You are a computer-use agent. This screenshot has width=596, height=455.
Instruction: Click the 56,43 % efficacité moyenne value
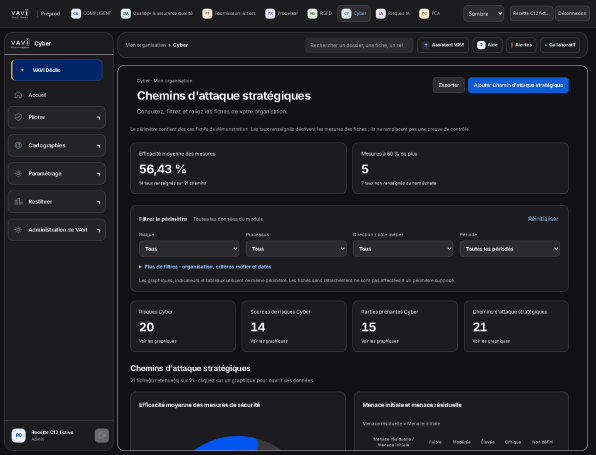tap(163, 169)
